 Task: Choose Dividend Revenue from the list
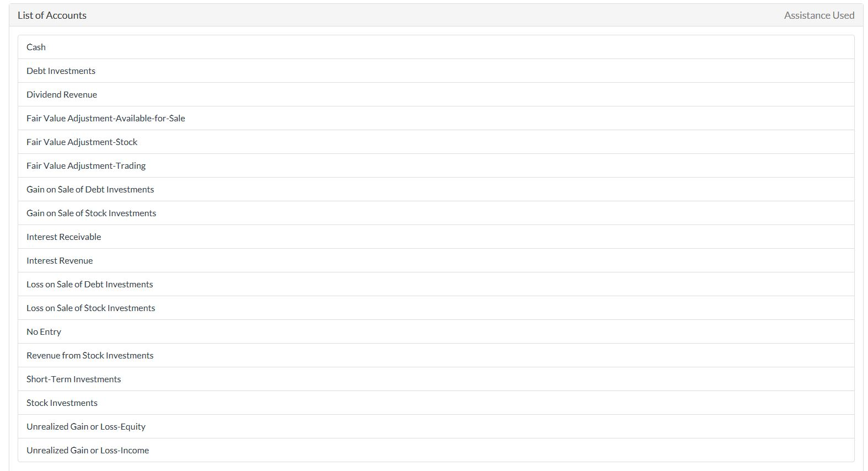click(x=62, y=94)
